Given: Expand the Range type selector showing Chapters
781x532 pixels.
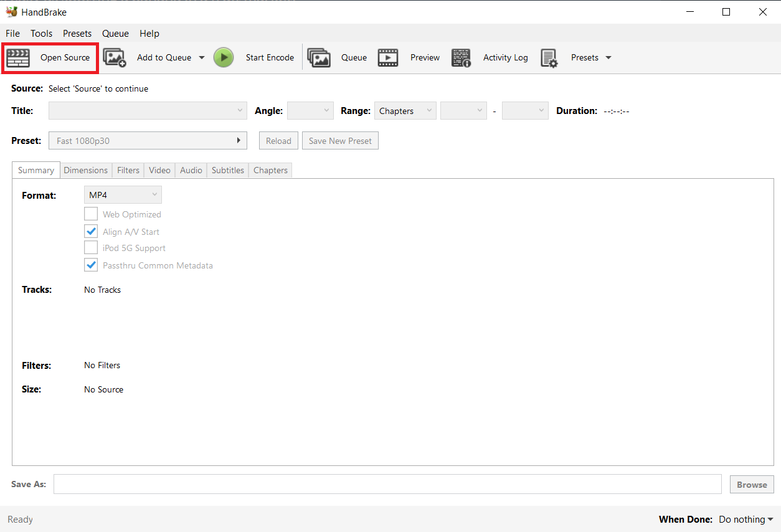Looking at the screenshot, I should point(405,110).
